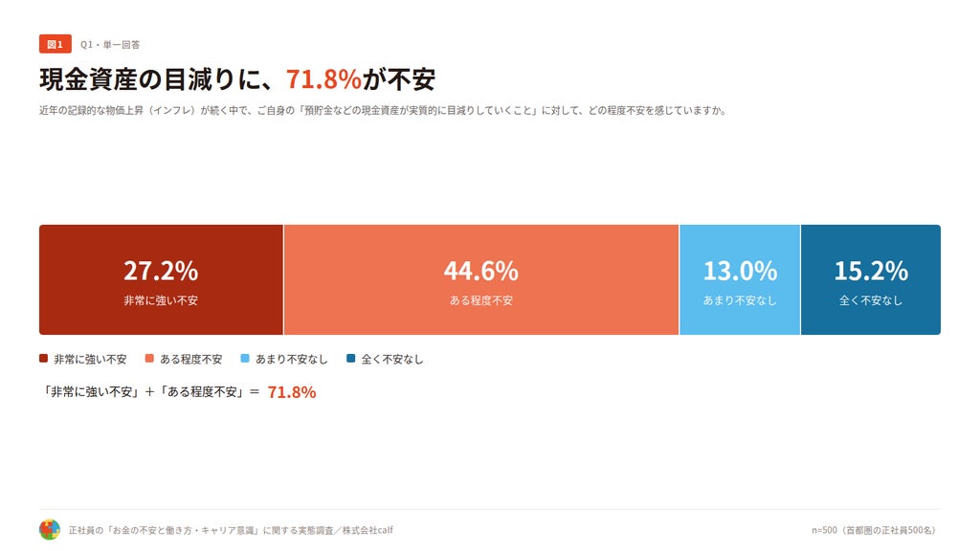Select the orange ある程度不安 legend swatch
The image size is (980, 551).
(x=149, y=359)
